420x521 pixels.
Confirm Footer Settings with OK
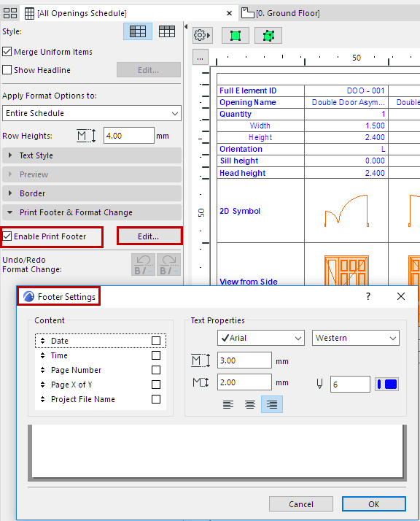point(374,504)
